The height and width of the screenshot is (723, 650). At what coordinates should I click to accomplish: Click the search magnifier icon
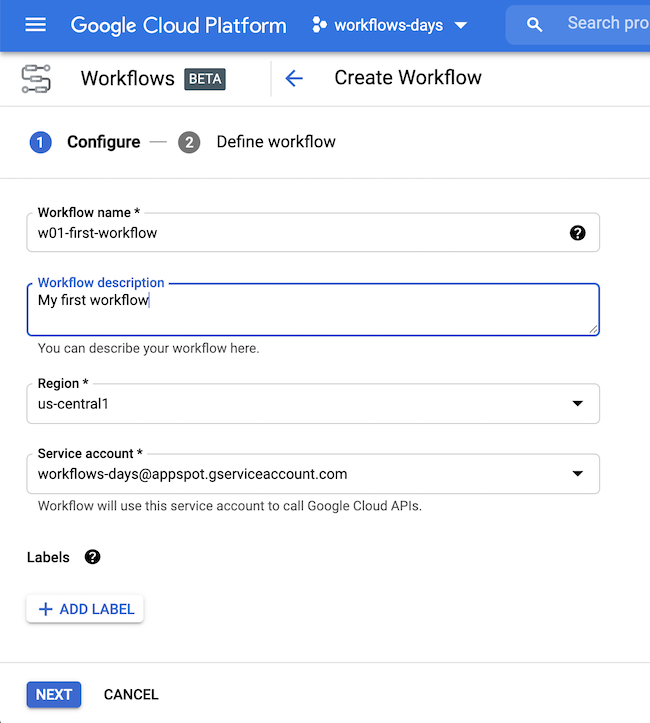(534, 24)
